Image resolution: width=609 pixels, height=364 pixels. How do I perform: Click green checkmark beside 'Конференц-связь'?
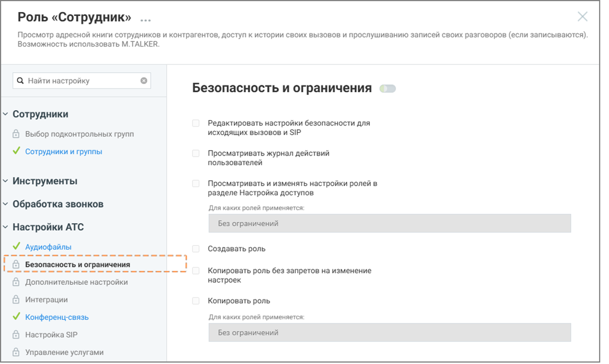[16, 316]
